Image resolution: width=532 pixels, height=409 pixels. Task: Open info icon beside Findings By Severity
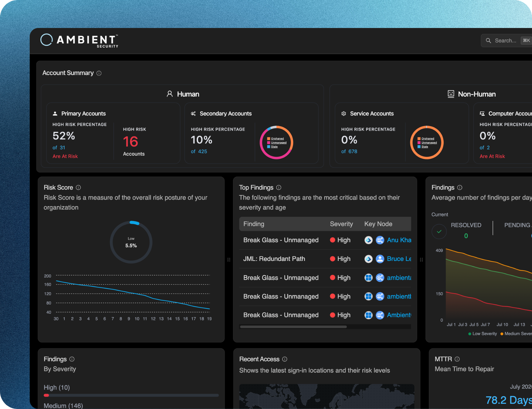pyautogui.click(x=72, y=359)
